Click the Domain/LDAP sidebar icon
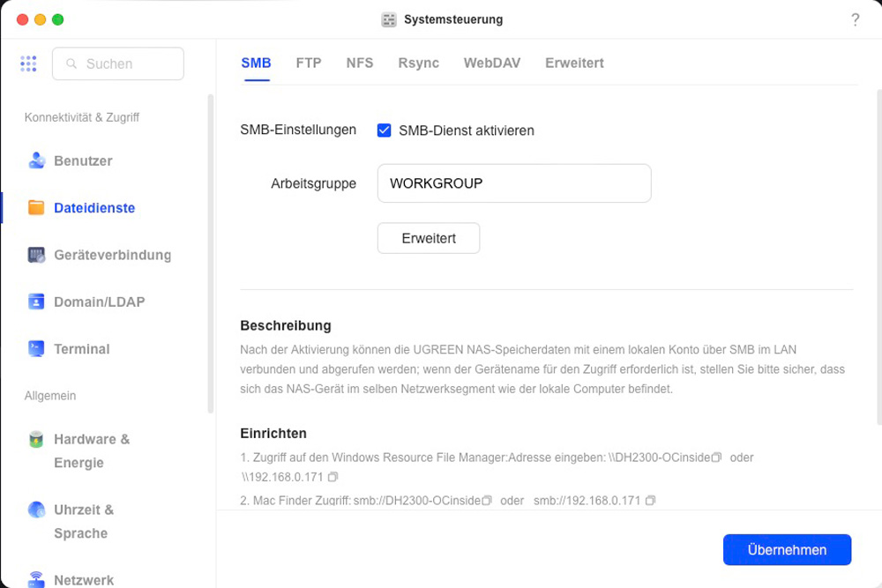882x588 pixels. tap(36, 301)
